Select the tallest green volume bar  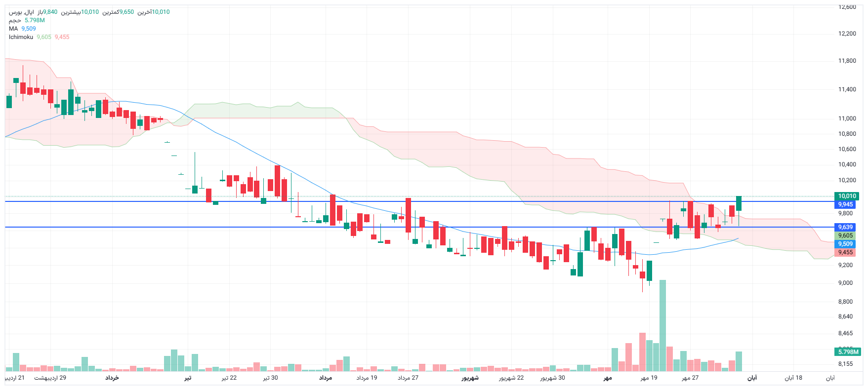[x=662, y=326]
